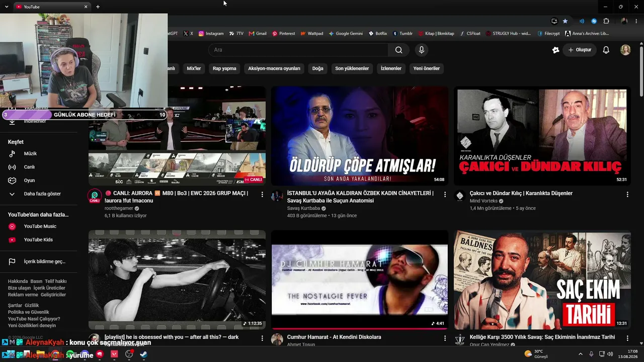Open volume control in system tray
This screenshot has width=644, height=362.
pos(610,354)
